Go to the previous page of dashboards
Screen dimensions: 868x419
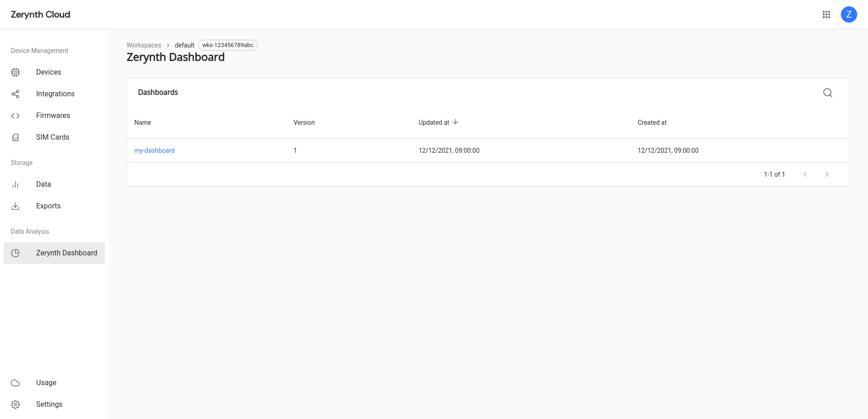pos(805,174)
